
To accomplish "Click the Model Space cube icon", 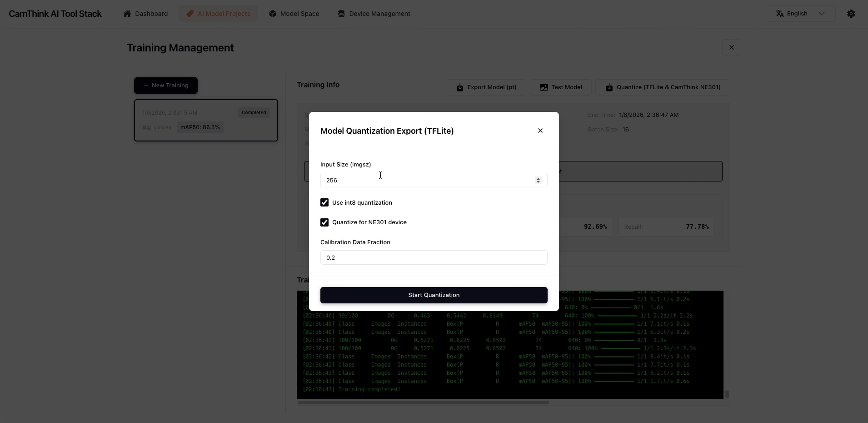I will (273, 14).
